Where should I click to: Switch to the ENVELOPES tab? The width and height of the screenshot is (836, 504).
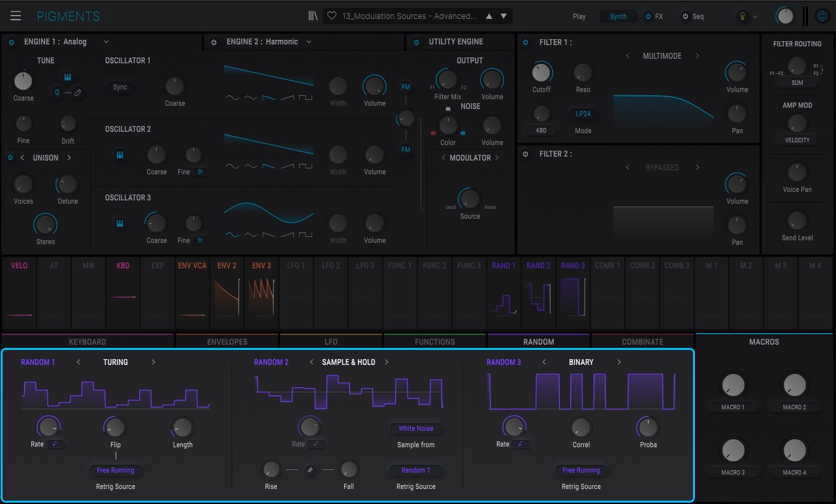pyautogui.click(x=227, y=341)
